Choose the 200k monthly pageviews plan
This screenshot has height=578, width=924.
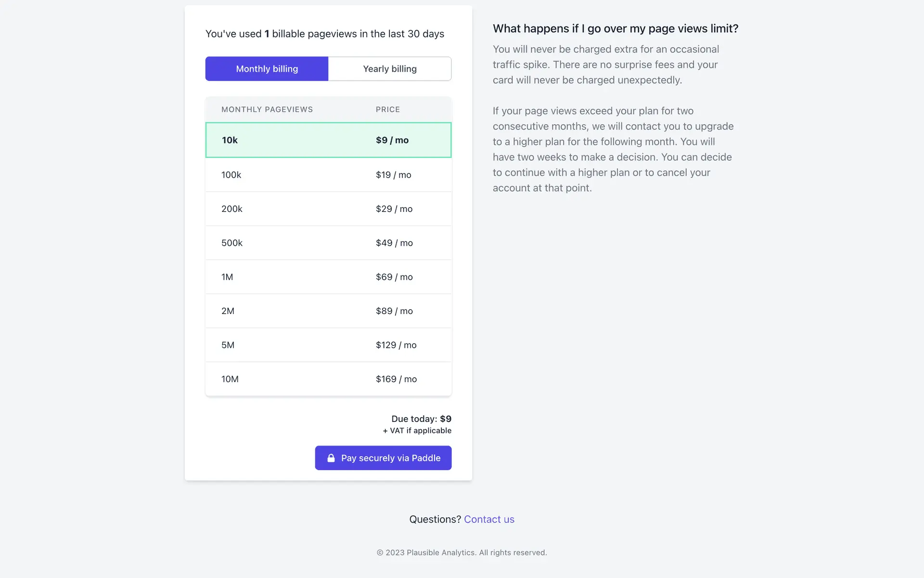pos(328,209)
